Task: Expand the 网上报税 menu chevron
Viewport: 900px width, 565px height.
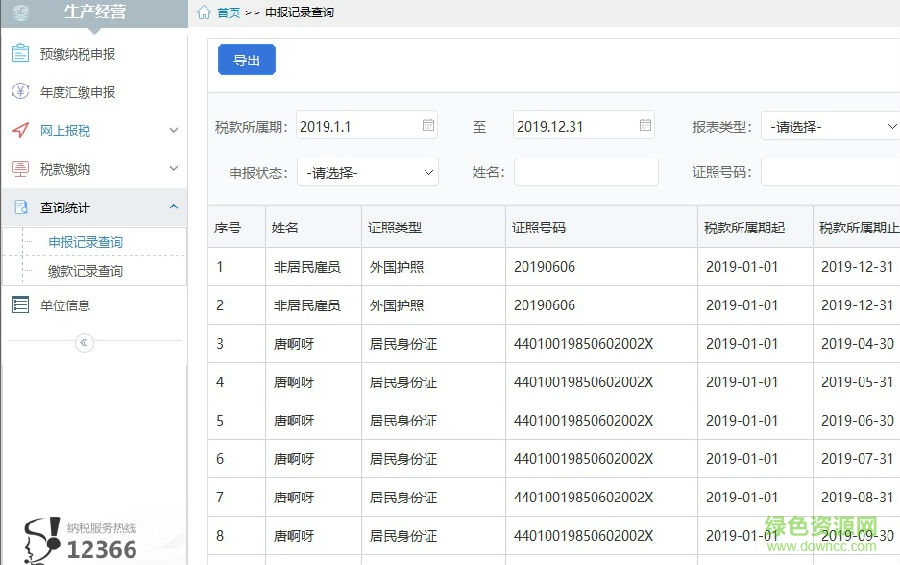Action: 174,131
